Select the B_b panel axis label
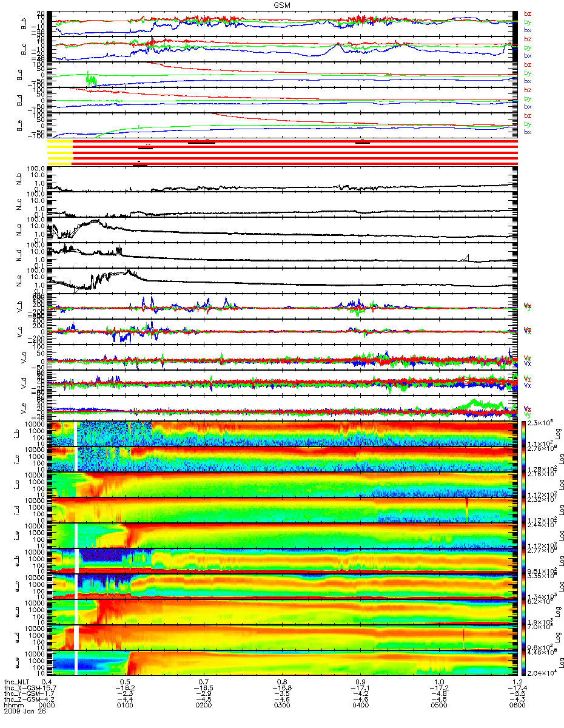 click(x=24, y=25)
